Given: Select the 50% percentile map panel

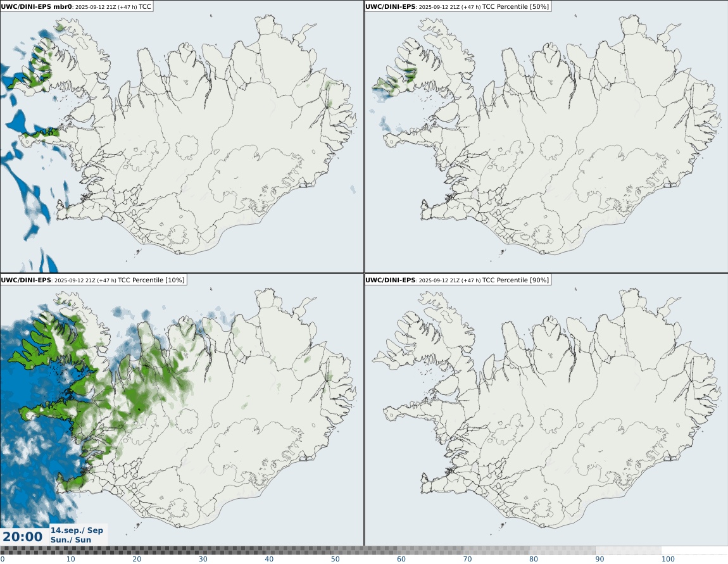Looking at the screenshot, I should point(546,137).
